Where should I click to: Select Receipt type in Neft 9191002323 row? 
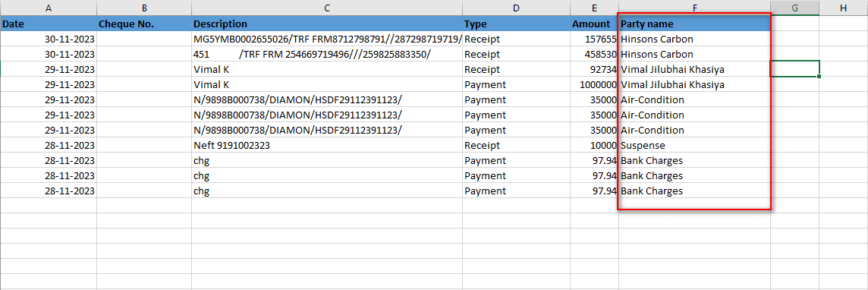(517, 145)
